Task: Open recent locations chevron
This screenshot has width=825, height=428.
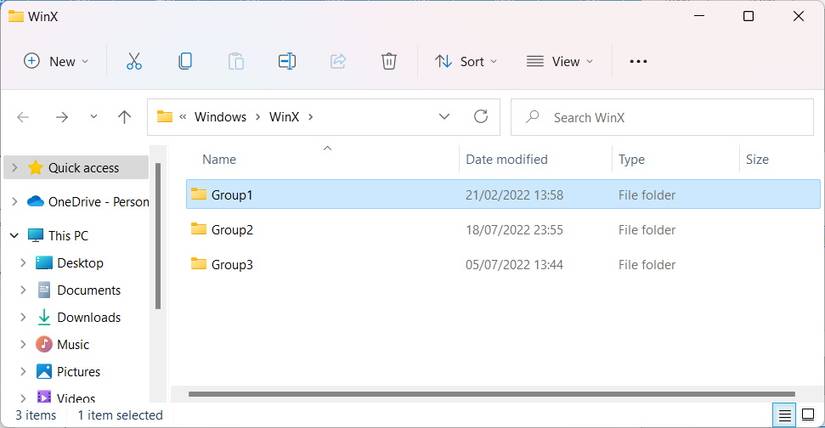Action: pyautogui.click(x=94, y=116)
